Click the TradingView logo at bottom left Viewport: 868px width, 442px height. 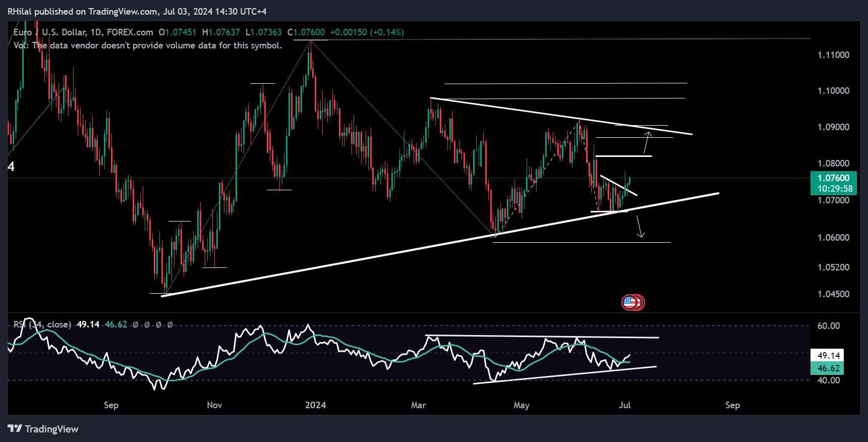(x=43, y=429)
